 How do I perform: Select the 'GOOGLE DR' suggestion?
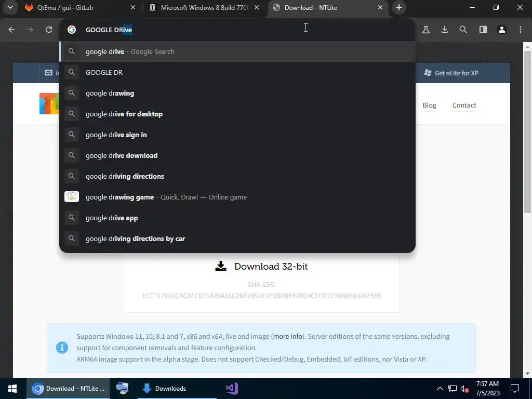(237, 72)
